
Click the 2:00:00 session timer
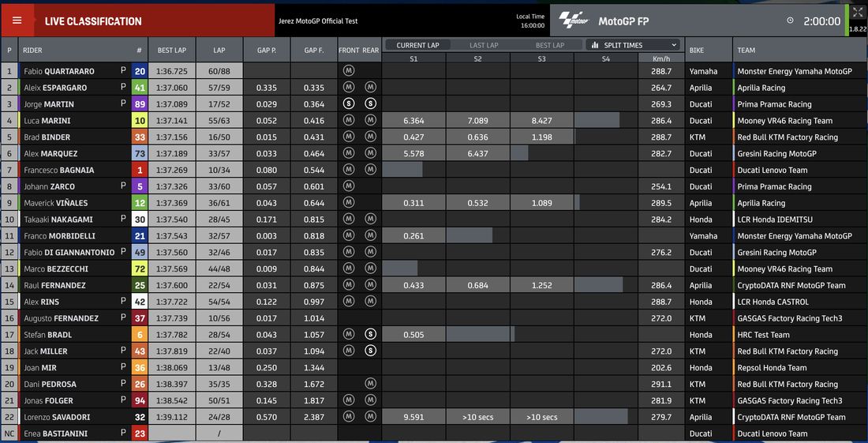pos(822,21)
